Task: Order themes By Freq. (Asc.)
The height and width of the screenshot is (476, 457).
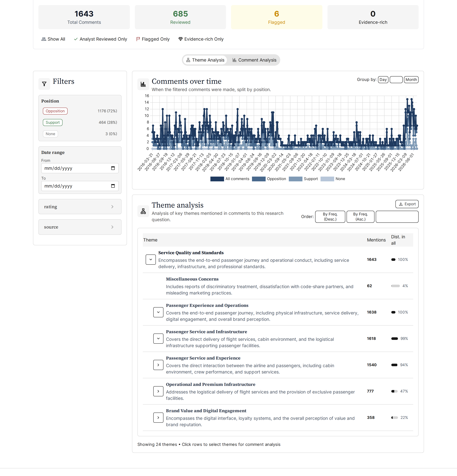Action: tap(360, 217)
